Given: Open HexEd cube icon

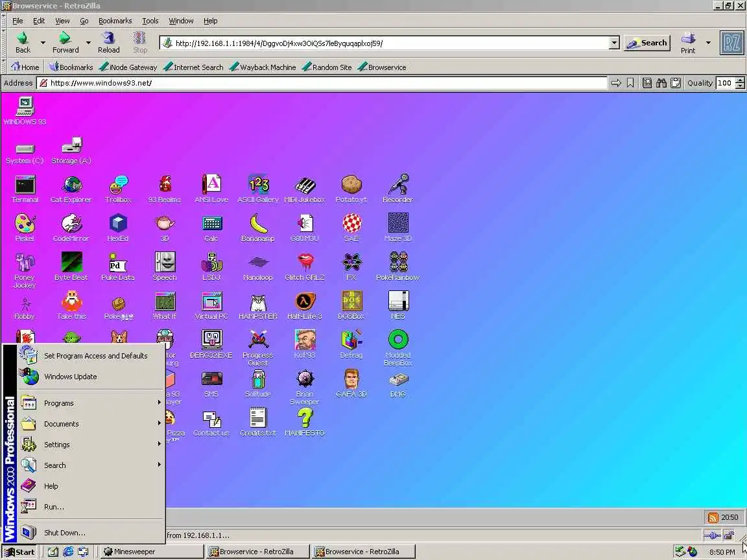Looking at the screenshot, I should tap(118, 228).
